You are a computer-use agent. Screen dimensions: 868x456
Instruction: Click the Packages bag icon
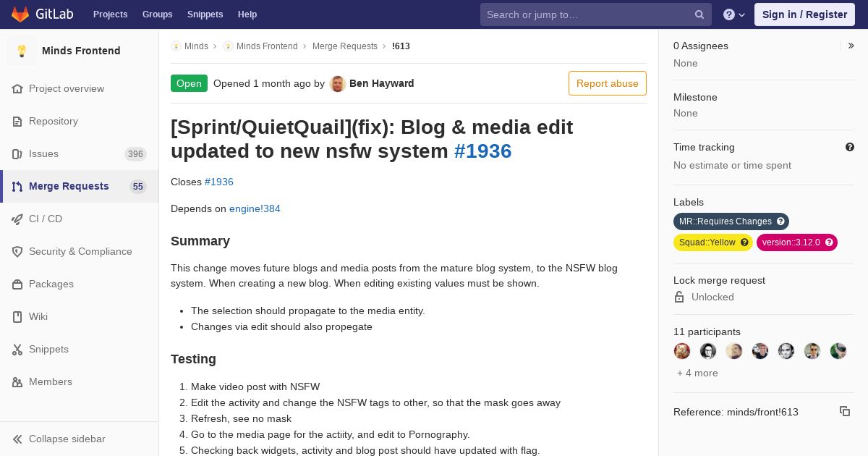[17, 284]
